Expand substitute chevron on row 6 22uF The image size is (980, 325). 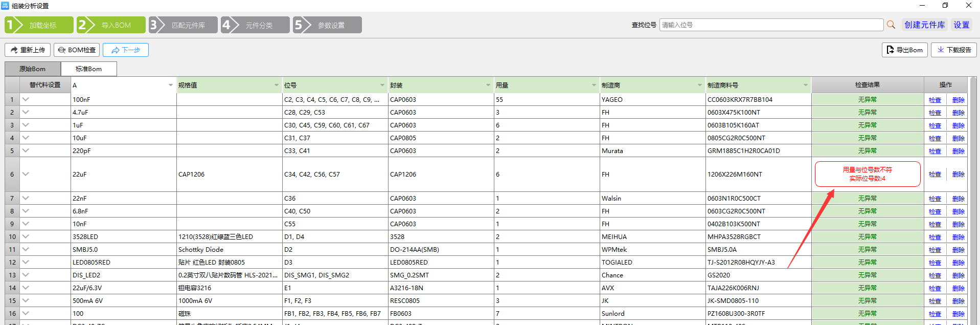click(x=26, y=174)
